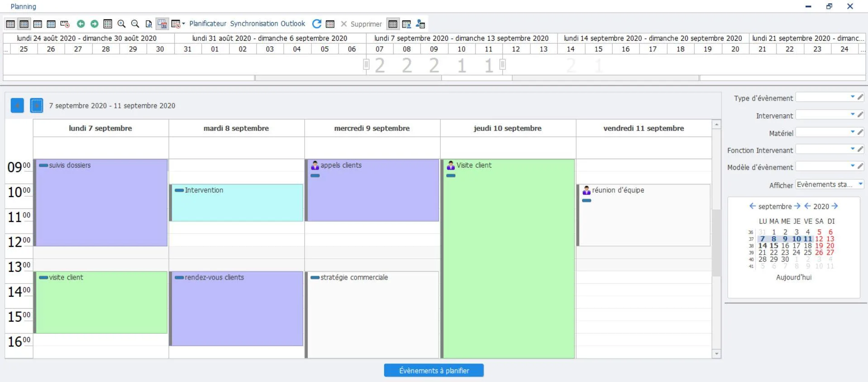Go to next year after 2020

[835, 206]
